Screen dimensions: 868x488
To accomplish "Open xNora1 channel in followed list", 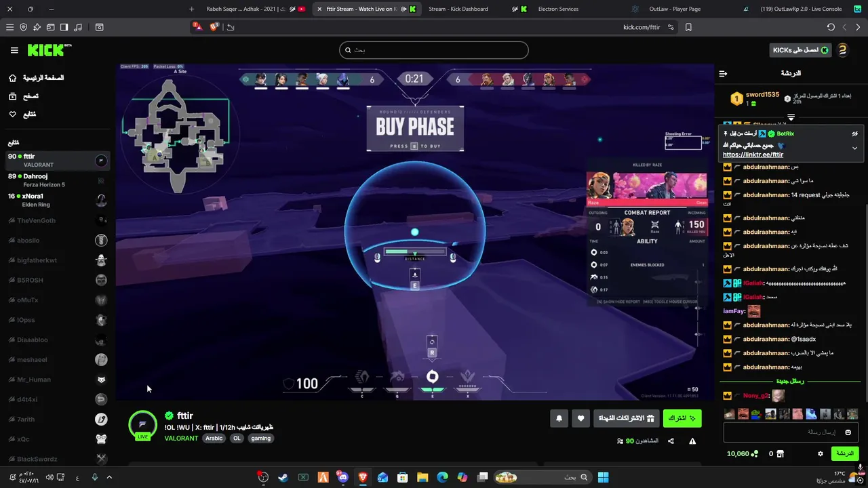I will (x=58, y=200).
